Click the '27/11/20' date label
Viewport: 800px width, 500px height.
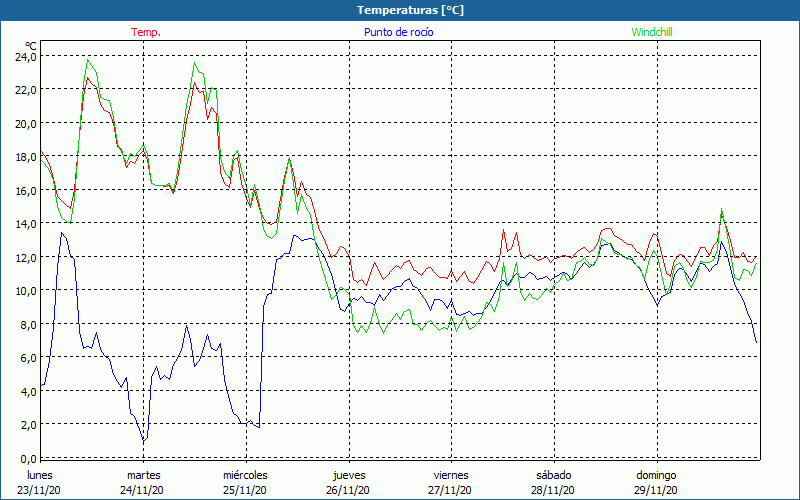coord(450,490)
